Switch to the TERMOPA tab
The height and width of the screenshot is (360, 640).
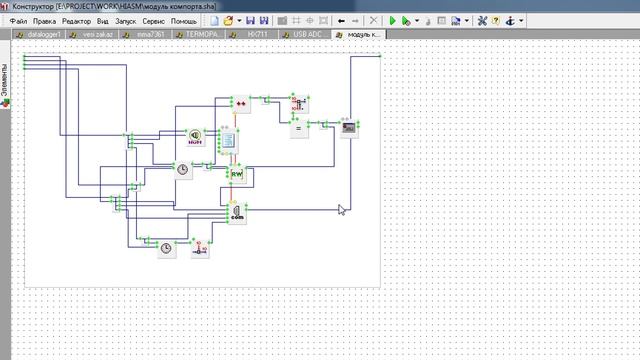[198, 35]
